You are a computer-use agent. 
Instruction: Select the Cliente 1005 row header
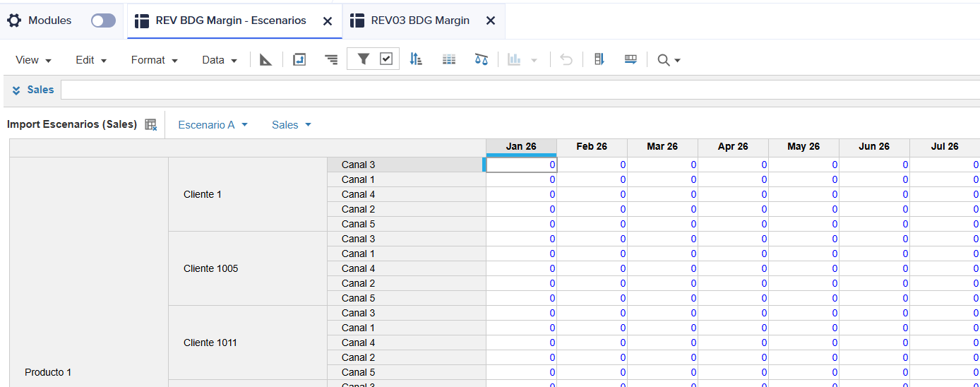(x=248, y=268)
